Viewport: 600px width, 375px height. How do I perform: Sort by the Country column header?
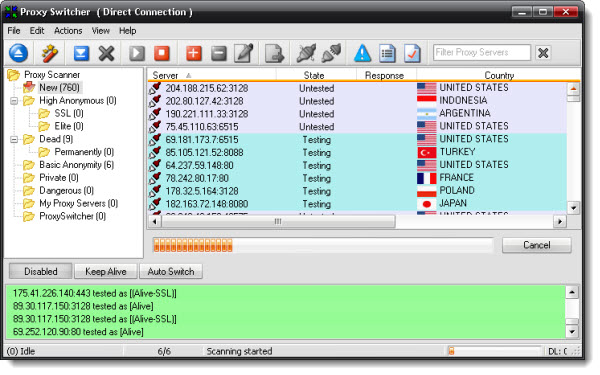coord(499,75)
